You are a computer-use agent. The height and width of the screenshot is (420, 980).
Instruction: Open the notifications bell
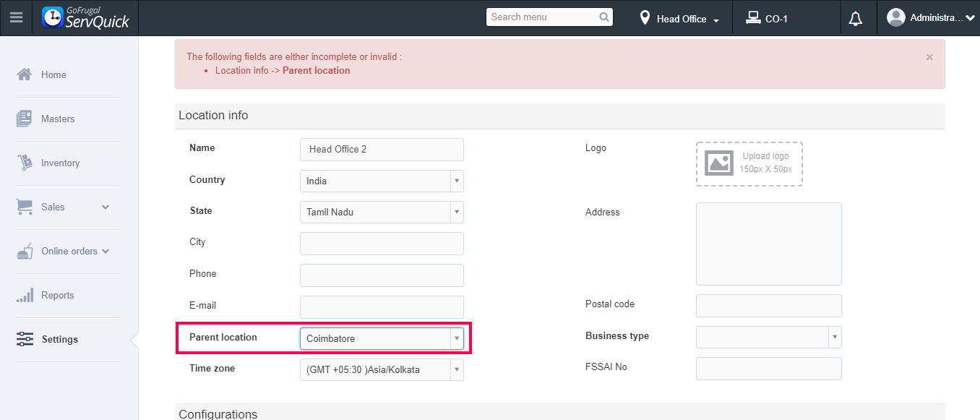[x=856, y=19]
